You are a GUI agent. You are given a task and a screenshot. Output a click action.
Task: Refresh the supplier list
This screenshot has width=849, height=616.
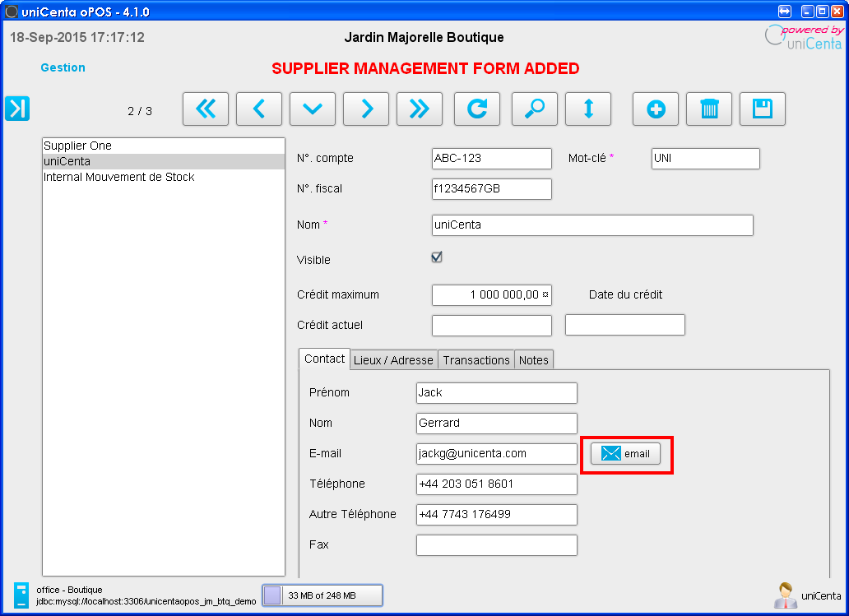tap(477, 108)
